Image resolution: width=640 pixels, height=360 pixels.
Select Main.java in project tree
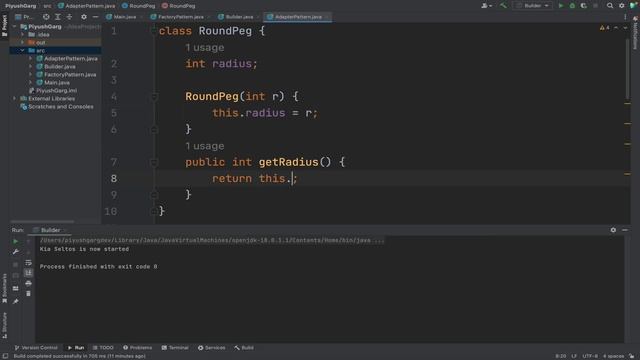point(56,82)
